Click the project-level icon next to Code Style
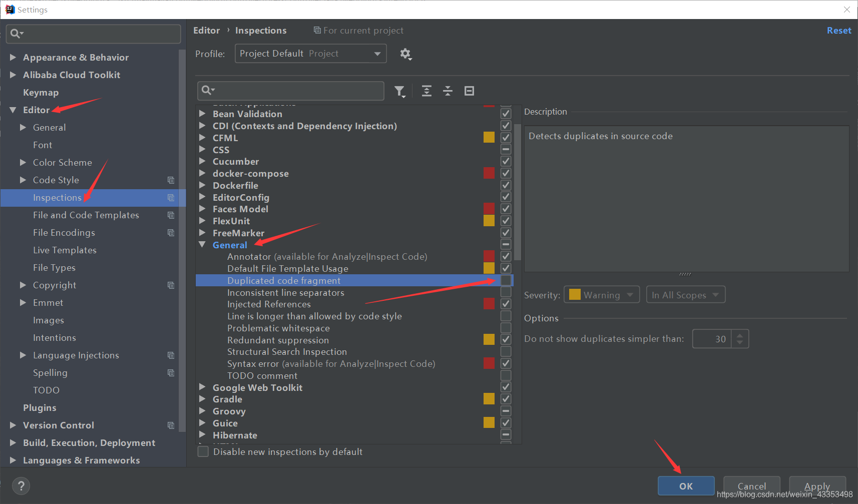Image resolution: width=858 pixels, height=504 pixels. pos(171,180)
